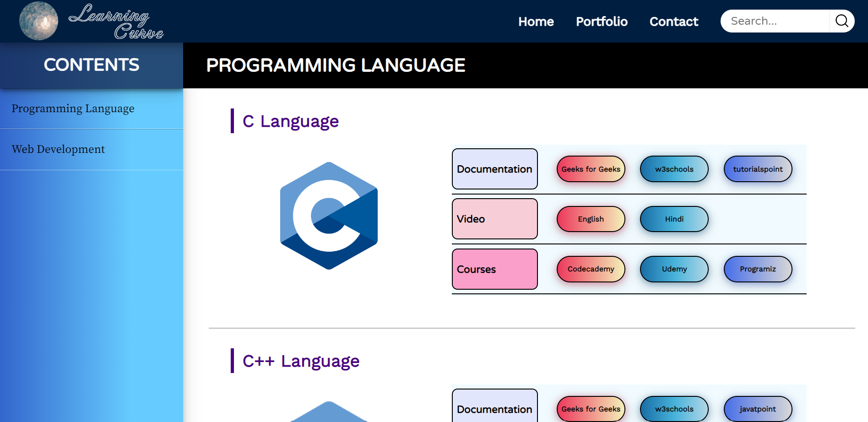Open the Home nav link
The width and height of the screenshot is (868, 422).
click(536, 22)
